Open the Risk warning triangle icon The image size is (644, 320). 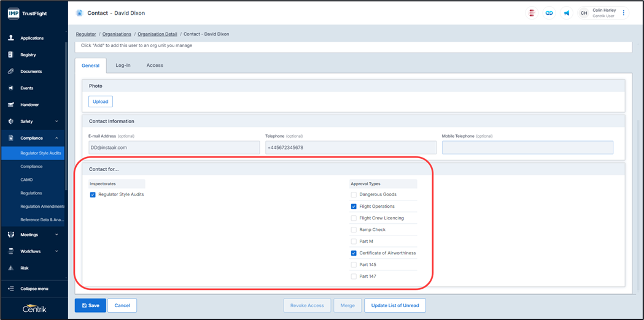point(11,268)
